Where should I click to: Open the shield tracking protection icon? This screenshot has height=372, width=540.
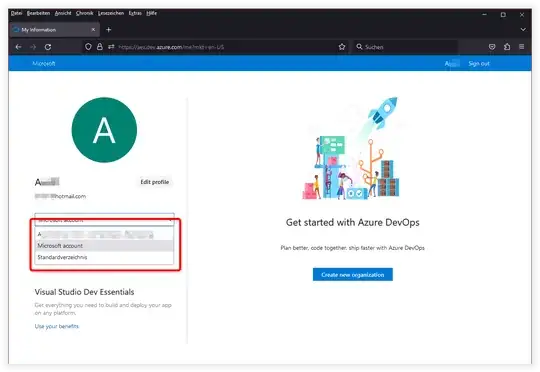click(88, 47)
